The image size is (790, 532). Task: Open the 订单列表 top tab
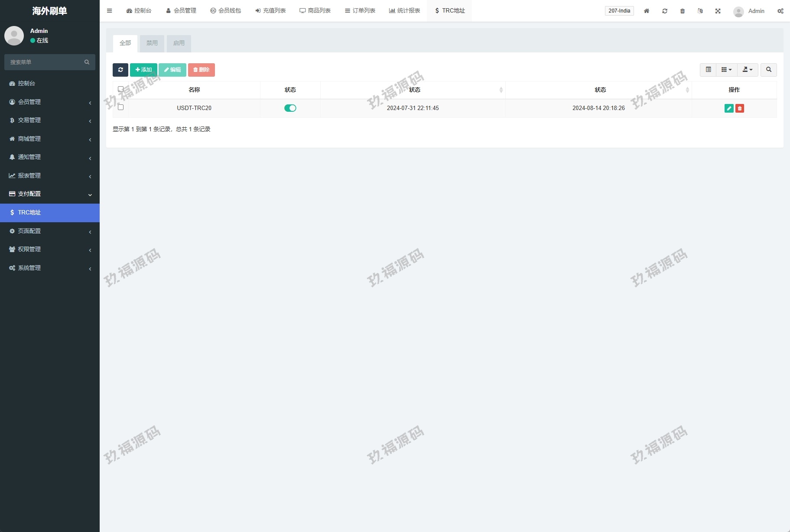[360, 11]
